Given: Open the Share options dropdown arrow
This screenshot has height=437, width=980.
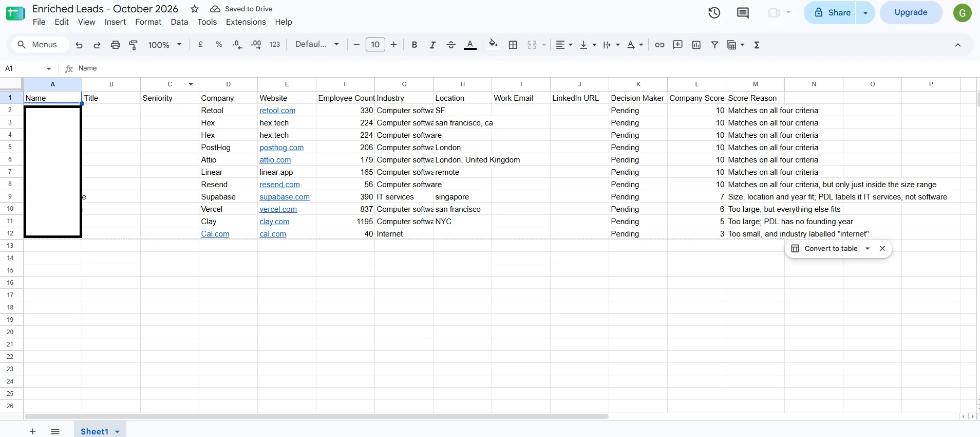Looking at the screenshot, I should (x=865, y=13).
